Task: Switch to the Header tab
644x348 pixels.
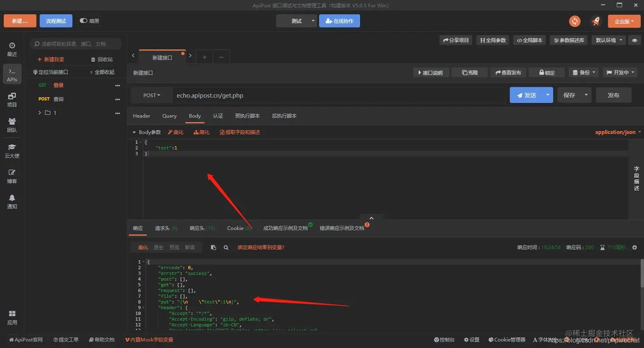Action: pos(141,116)
